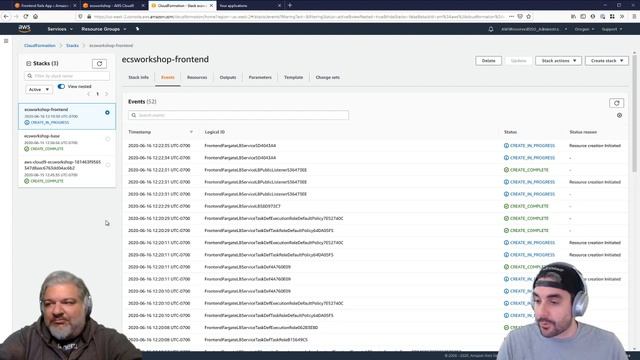Click the Search events field
The height and width of the screenshot is (360, 640).
point(238,115)
